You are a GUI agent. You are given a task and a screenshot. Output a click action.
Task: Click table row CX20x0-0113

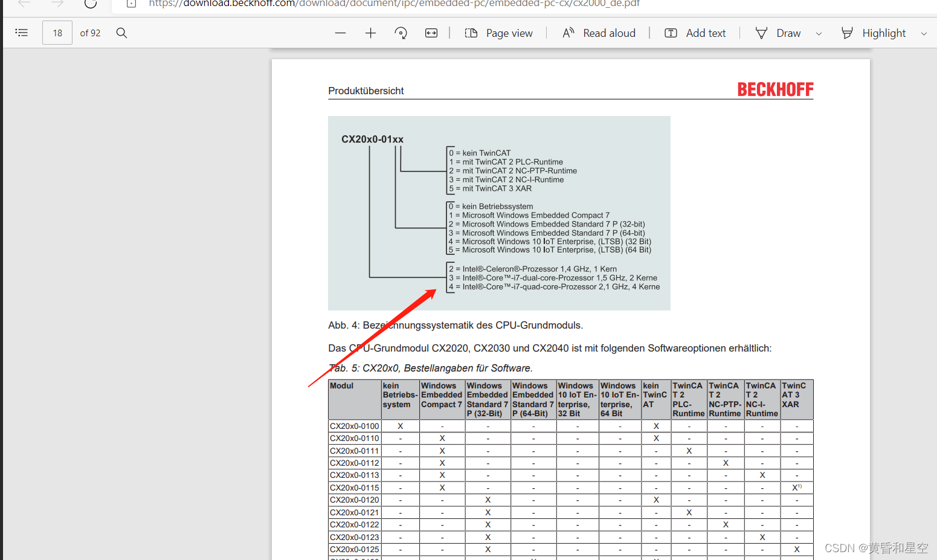point(571,475)
